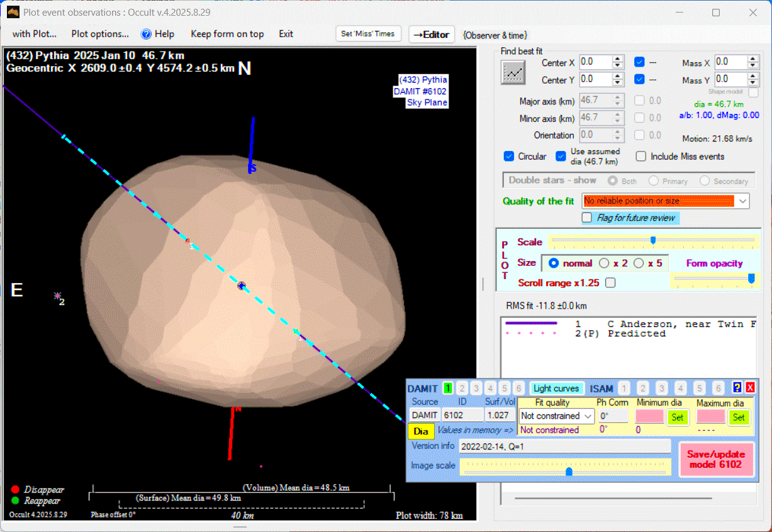Uncheck the Circular checkbox
Image resolution: width=772 pixels, height=532 pixels.
(x=509, y=156)
